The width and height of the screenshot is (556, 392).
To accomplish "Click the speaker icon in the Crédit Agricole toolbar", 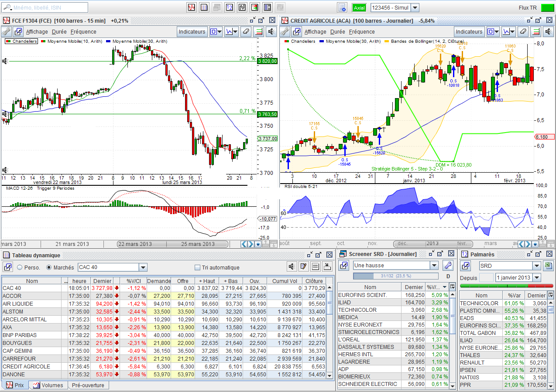I will pos(548,31).
